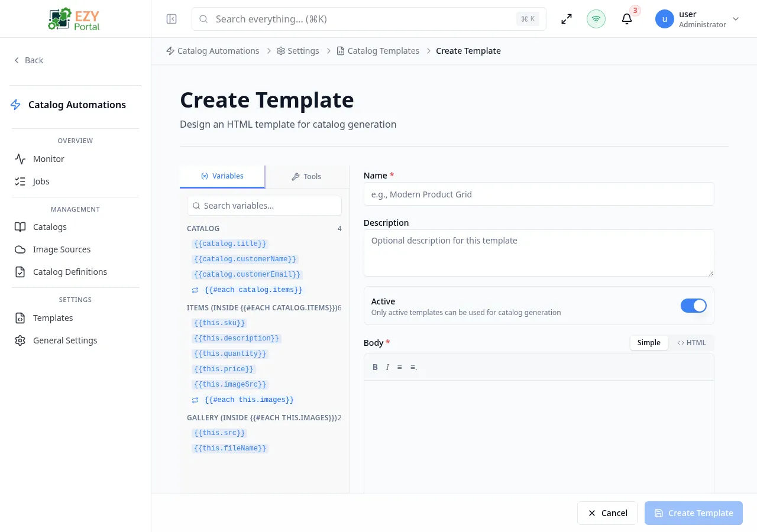Open Catalog Definitions in the sidebar
This screenshot has height=532, width=757.
pyautogui.click(x=75, y=272)
